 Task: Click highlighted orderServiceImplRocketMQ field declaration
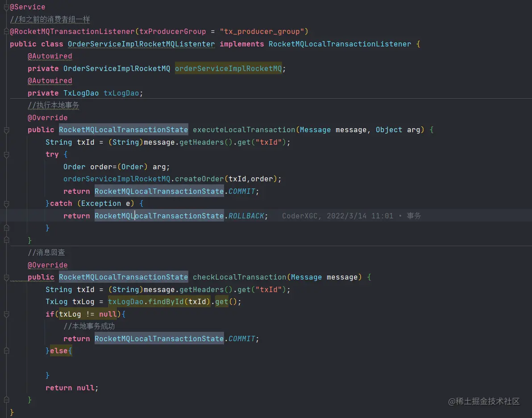click(x=229, y=69)
